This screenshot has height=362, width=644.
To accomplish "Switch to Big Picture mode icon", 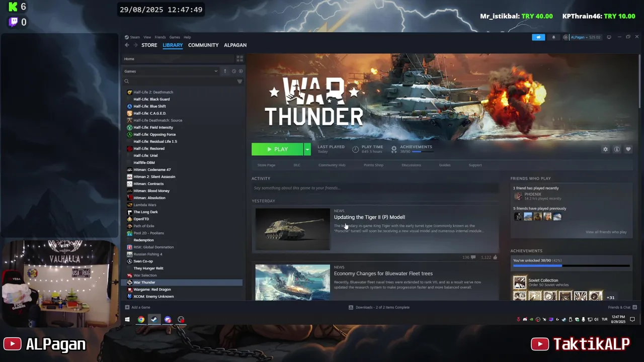I will 609,37.
